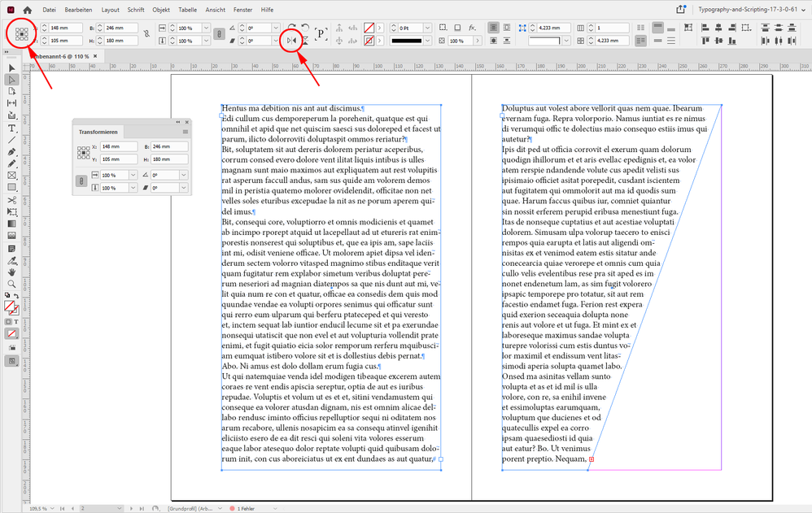Open the rotation angle dropdown in Transformieren panel
This screenshot has height=513, width=812.
pyautogui.click(x=184, y=175)
